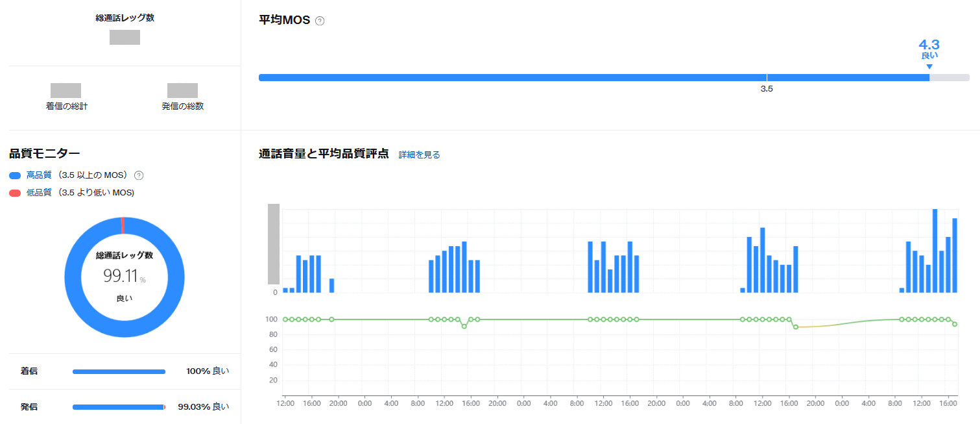This screenshot has width=980, height=424.
Task: Open the 詳細を見る link
Action: [419, 155]
